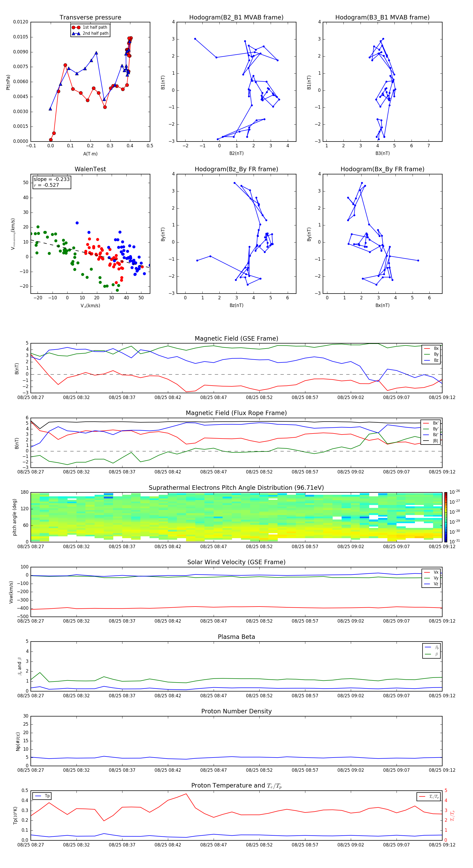Click "By'" in flux rope frame legend
The width and height of the screenshot is (473, 868).
coord(431,429)
